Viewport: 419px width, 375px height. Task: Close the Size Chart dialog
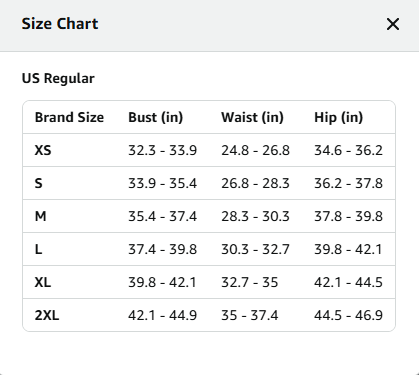tap(393, 24)
